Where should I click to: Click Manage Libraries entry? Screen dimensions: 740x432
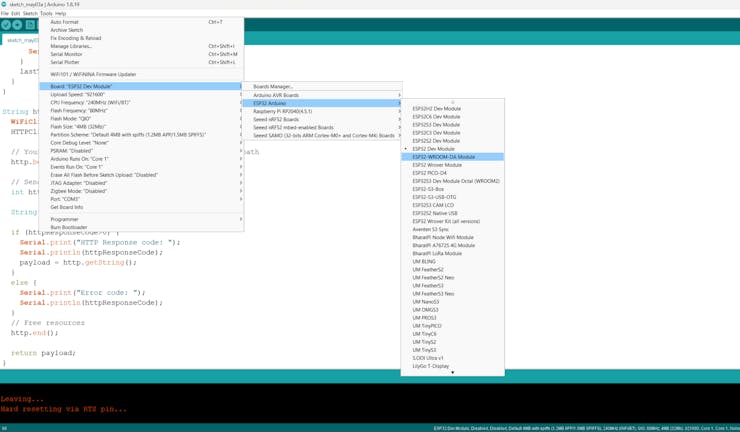click(x=71, y=46)
